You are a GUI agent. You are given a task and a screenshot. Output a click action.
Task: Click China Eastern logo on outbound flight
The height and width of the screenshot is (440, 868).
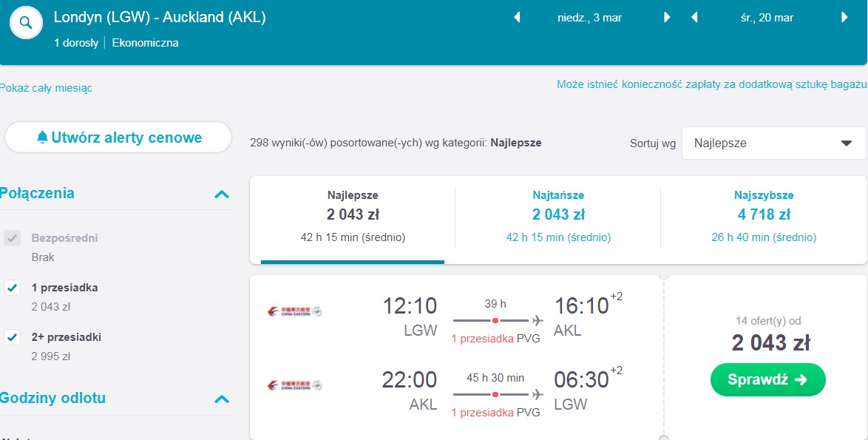coord(294,311)
